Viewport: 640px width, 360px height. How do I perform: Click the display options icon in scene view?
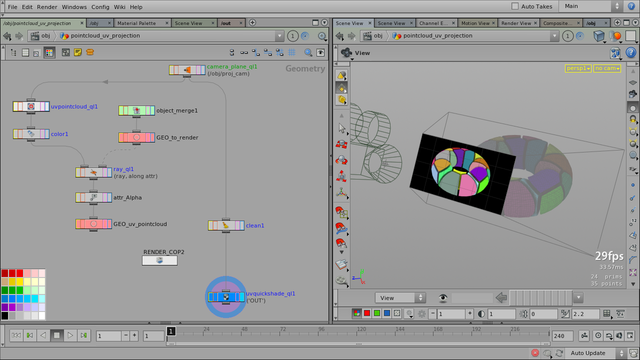point(615,53)
